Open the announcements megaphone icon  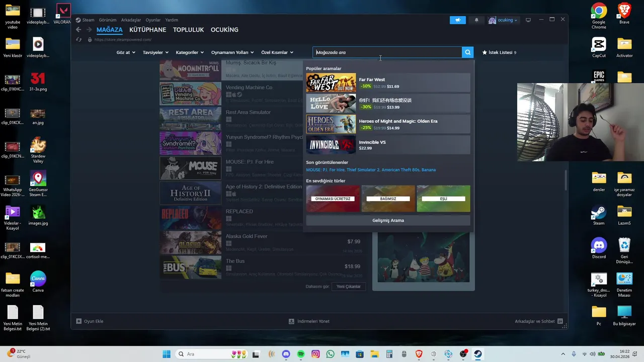point(458,20)
